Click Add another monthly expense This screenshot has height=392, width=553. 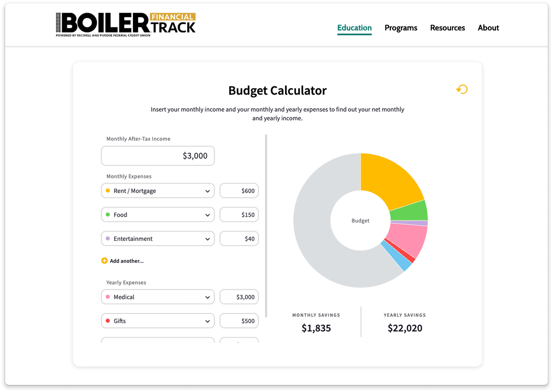click(126, 261)
